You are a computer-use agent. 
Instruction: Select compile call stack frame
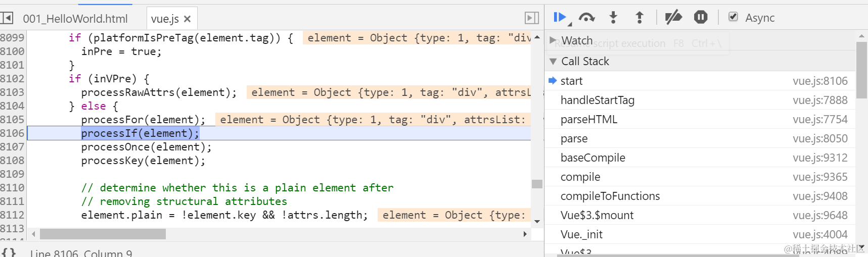(x=700, y=177)
